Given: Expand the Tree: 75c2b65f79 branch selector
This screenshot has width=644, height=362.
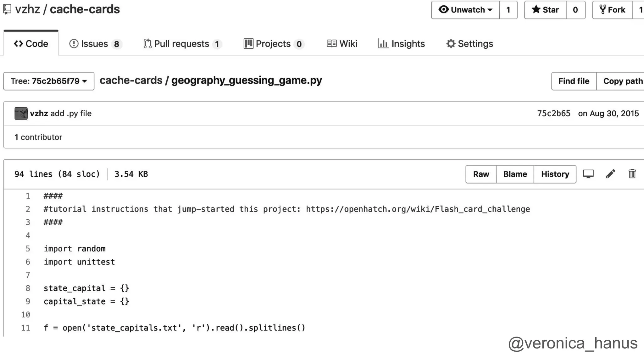Looking at the screenshot, I should [49, 81].
